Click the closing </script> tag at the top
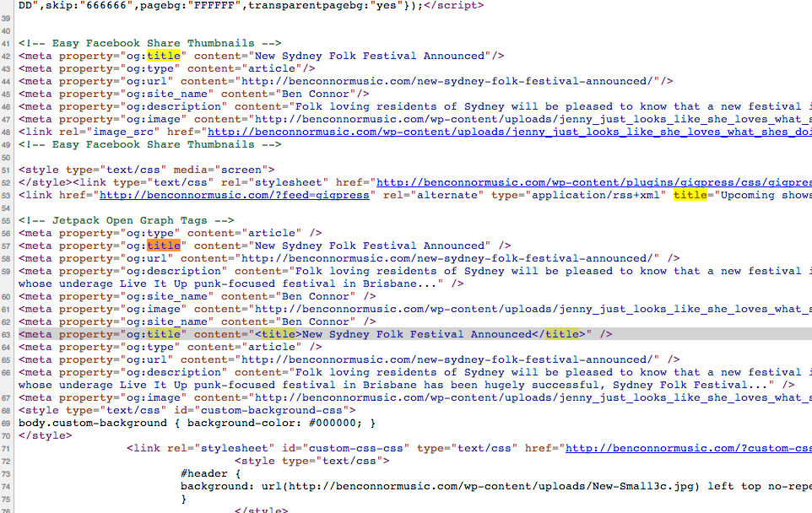812x513 pixels. click(x=453, y=6)
